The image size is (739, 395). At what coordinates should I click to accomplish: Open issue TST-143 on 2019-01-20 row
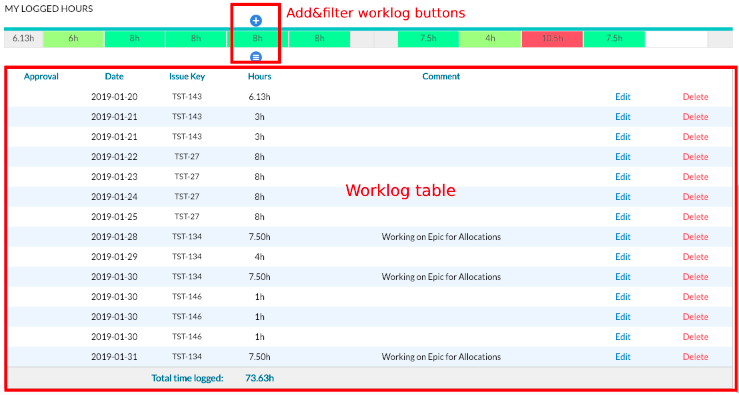tap(187, 97)
